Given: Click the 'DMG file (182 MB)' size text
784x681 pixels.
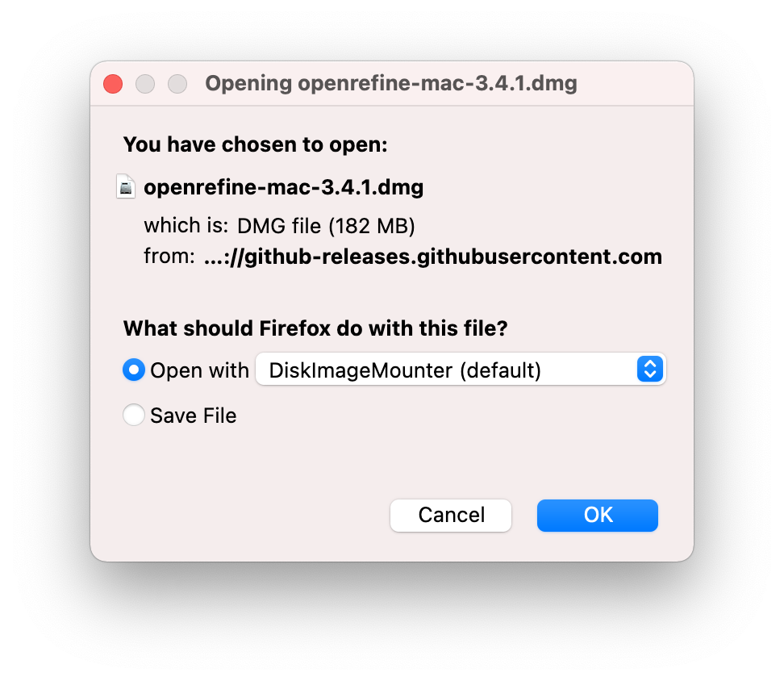Looking at the screenshot, I should tap(326, 226).
